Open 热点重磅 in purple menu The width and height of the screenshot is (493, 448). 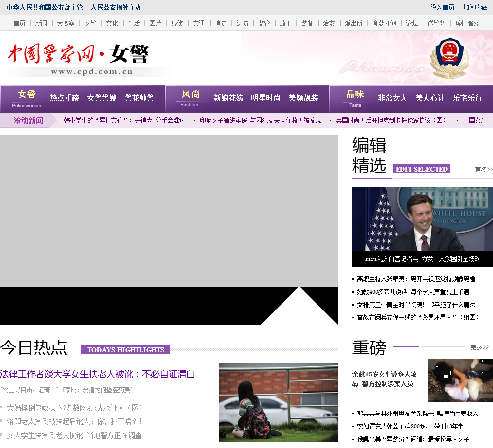tap(64, 98)
